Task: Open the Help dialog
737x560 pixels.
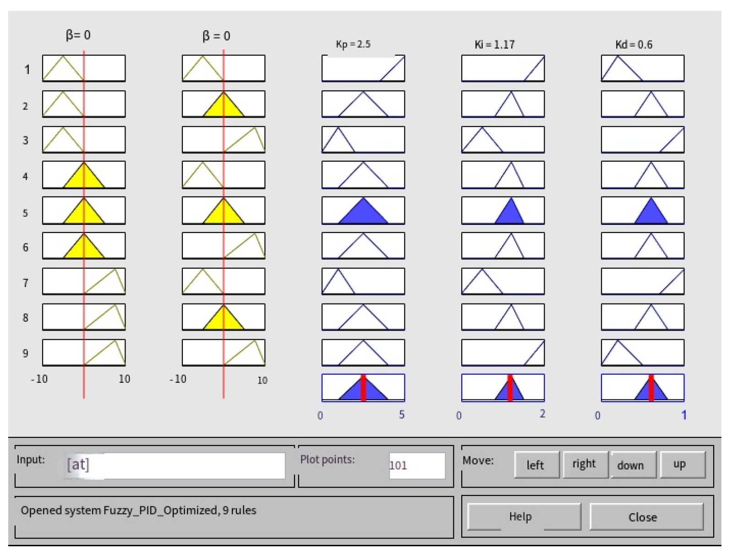Action: point(524,517)
